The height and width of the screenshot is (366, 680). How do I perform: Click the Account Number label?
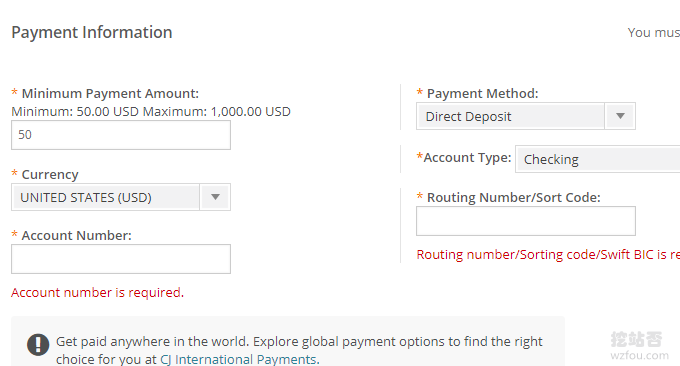[x=76, y=235]
